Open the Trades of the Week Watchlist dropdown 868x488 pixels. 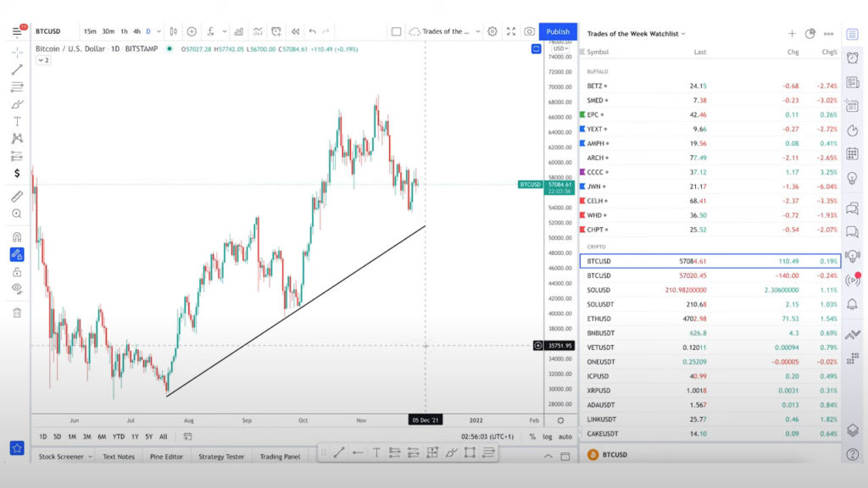tap(636, 34)
